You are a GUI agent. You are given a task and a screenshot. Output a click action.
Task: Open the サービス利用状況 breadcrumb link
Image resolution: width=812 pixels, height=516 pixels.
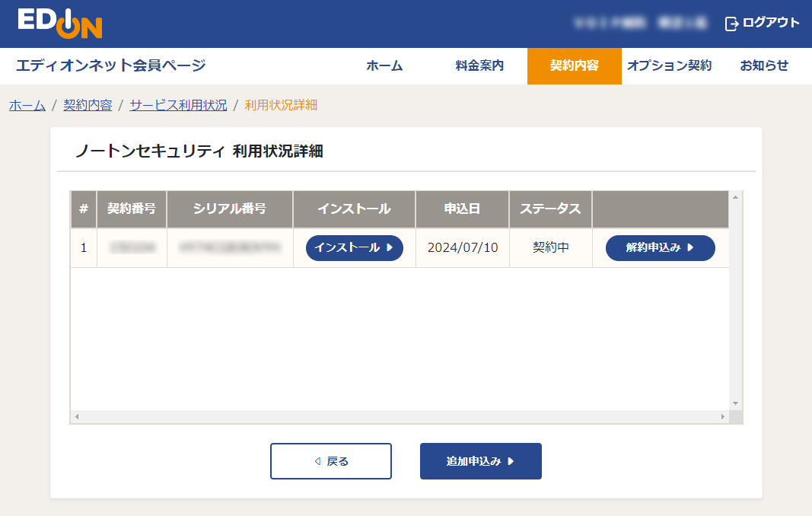[x=177, y=106]
